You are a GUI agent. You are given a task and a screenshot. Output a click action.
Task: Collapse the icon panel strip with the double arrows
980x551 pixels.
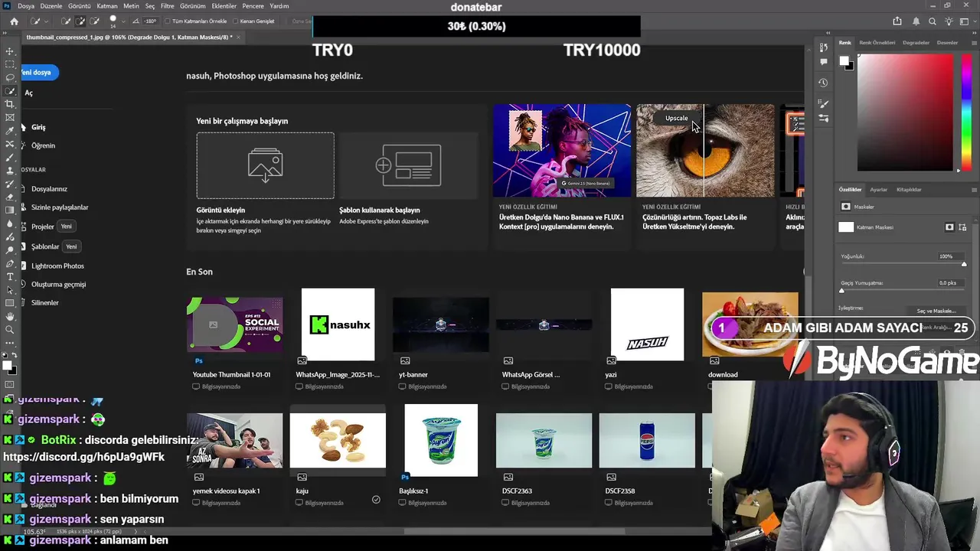coord(828,34)
